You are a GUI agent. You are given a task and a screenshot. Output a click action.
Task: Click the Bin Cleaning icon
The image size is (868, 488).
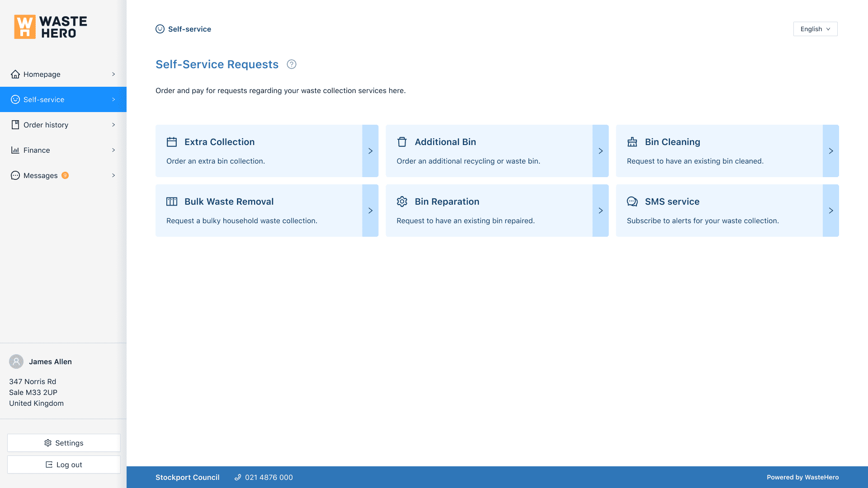pyautogui.click(x=632, y=142)
